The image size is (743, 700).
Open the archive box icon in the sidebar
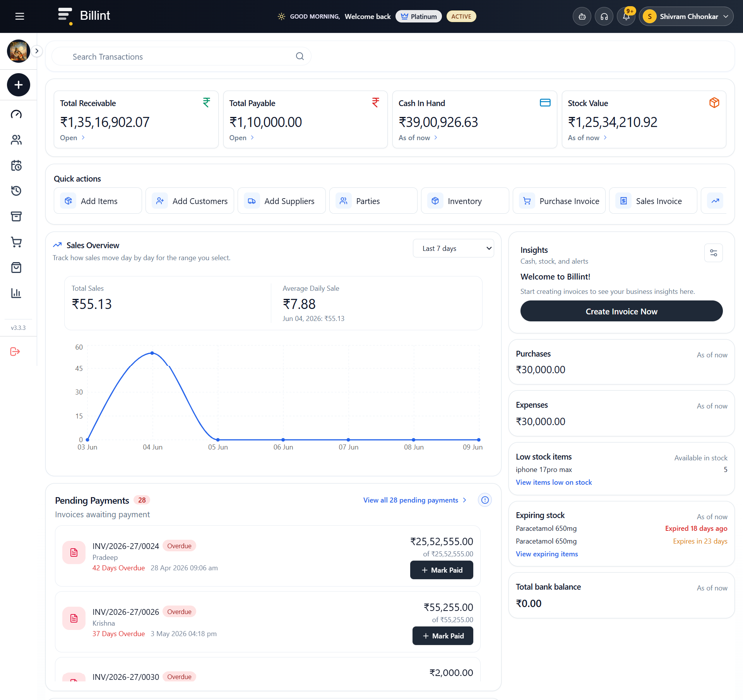[16, 216]
